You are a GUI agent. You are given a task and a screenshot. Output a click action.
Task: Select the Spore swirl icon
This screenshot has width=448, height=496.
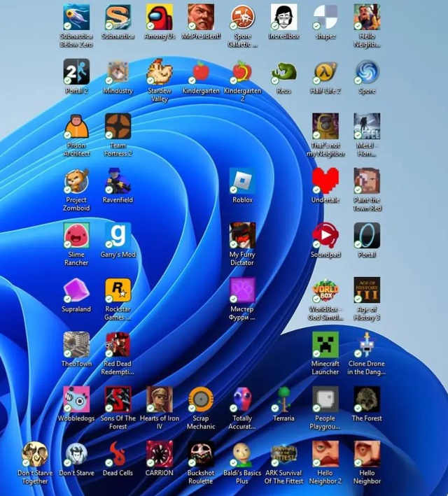tap(367, 72)
